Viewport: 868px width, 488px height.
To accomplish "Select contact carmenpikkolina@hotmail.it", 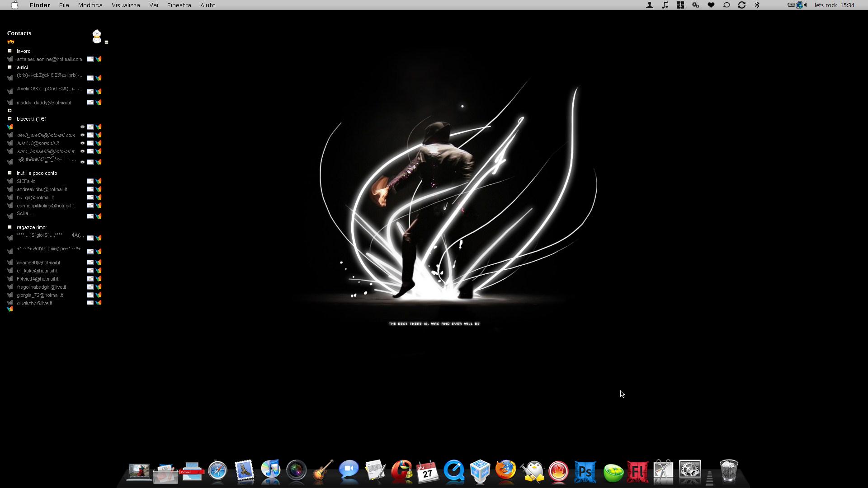I will [46, 206].
